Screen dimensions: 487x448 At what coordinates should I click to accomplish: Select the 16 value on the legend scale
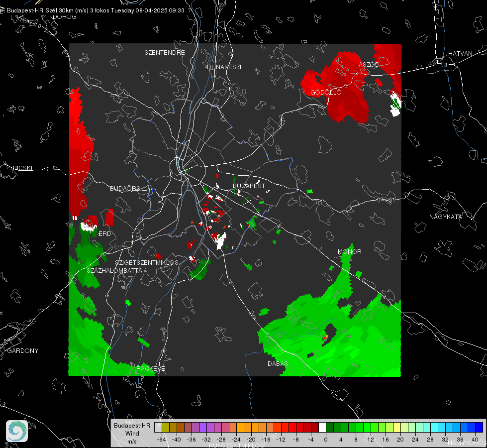[x=386, y=440]
